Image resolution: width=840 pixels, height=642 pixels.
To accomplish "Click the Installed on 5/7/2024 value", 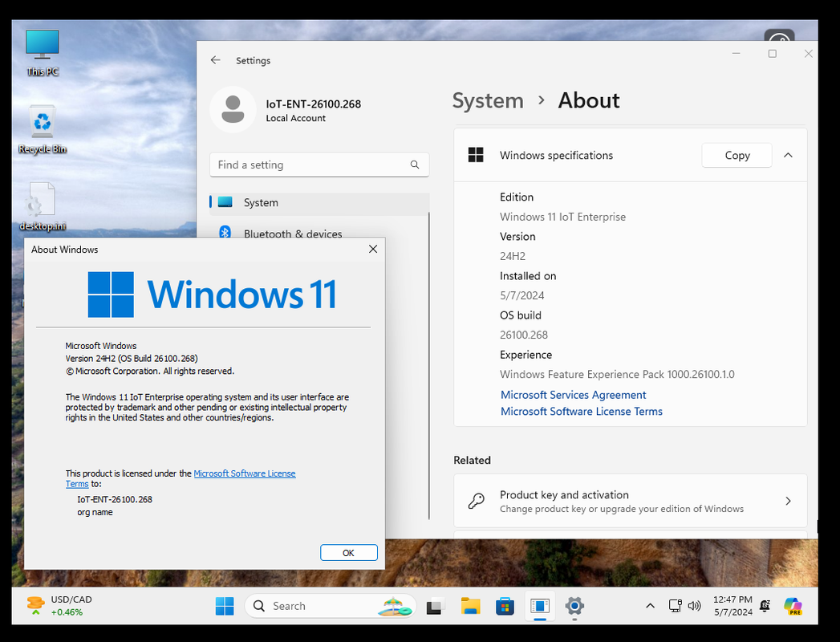I will [x=521, y=296].
